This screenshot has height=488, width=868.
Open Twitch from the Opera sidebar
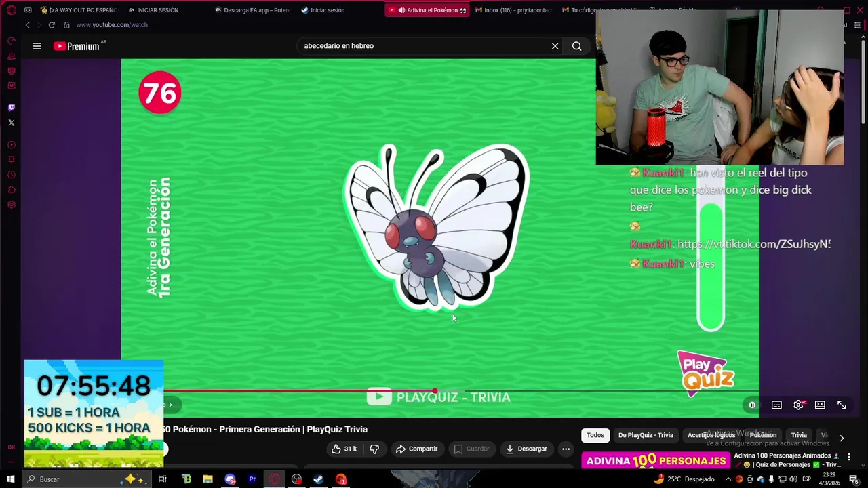pyautogui.click(x=11, y=108)
